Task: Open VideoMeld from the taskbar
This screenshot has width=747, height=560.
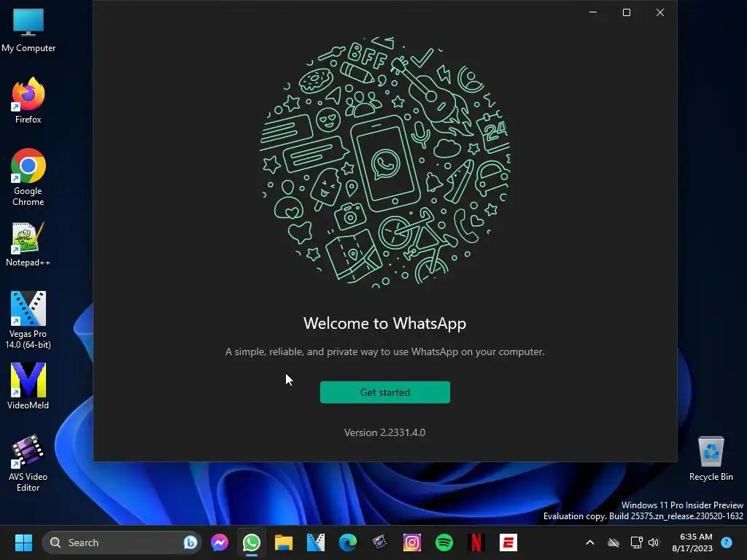Action: click(x=315, y=542)
